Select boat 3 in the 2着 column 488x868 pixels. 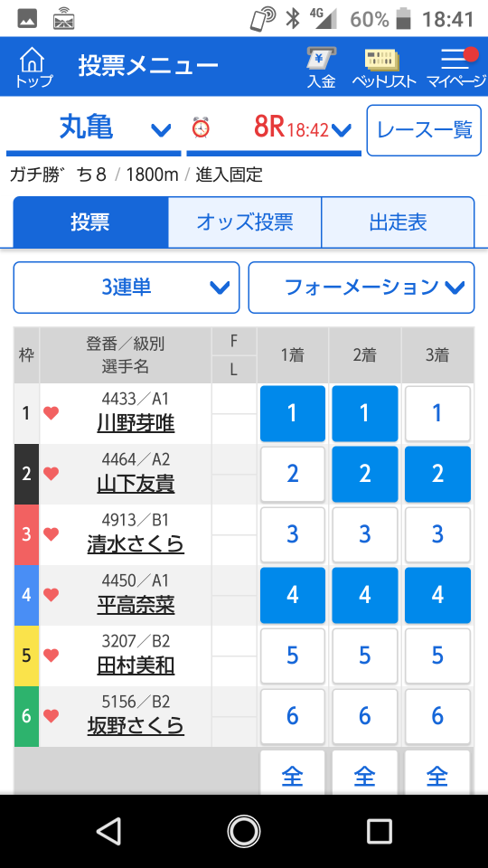(364, 534)
